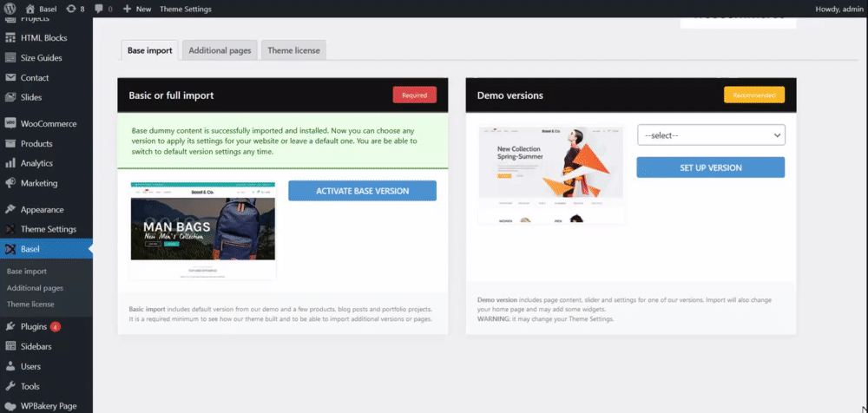Click the New Collection demo preview thumbnail
This screenshot has width=868, height=413.
(551, 175)
